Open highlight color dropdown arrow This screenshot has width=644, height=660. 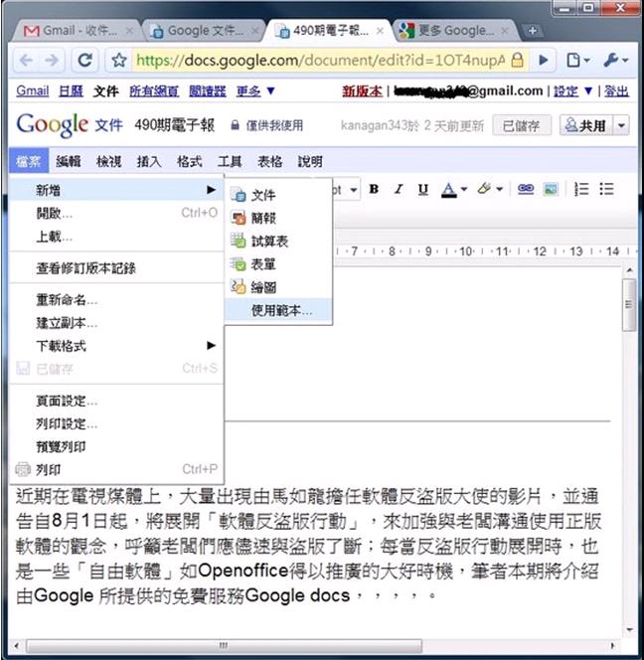pos(500,189)
